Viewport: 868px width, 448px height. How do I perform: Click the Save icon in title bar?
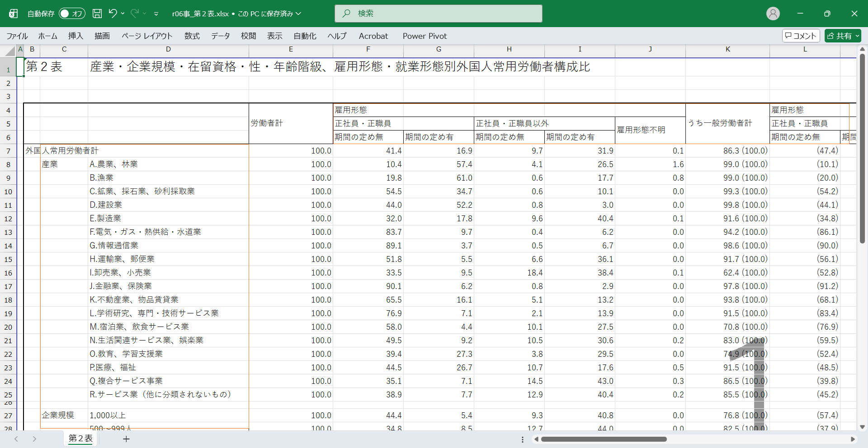(97, 14)
